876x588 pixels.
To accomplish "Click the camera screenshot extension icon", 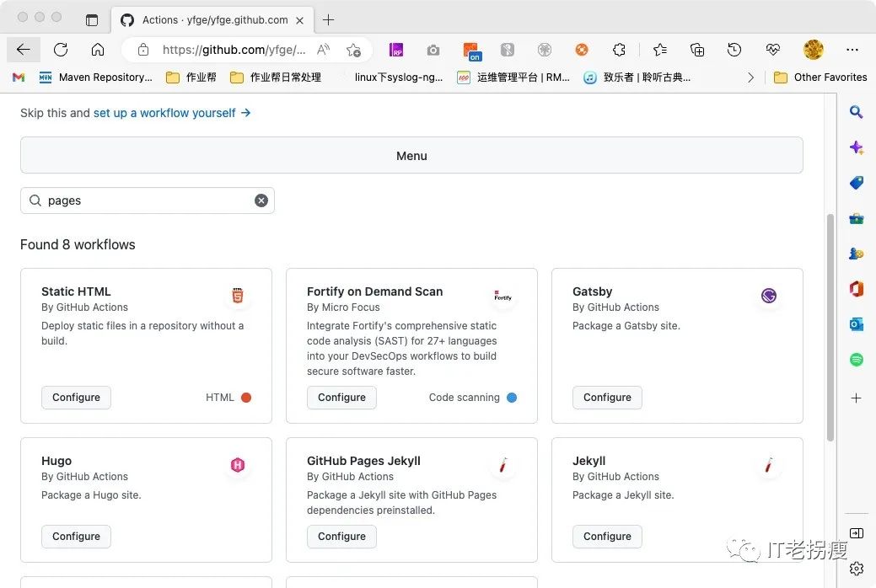I will click(x=433, y=51).
